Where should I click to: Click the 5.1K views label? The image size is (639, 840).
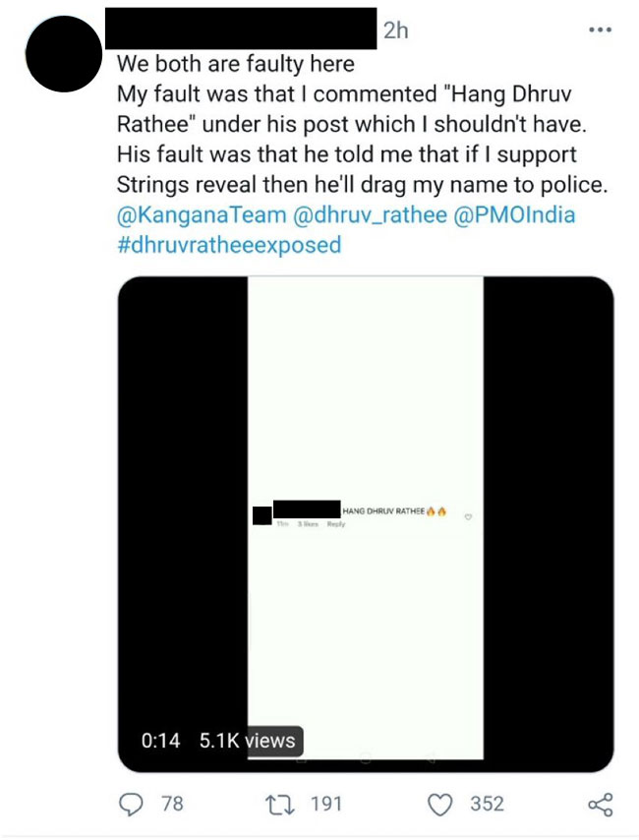pyautogui.click(x=246, y=741)
